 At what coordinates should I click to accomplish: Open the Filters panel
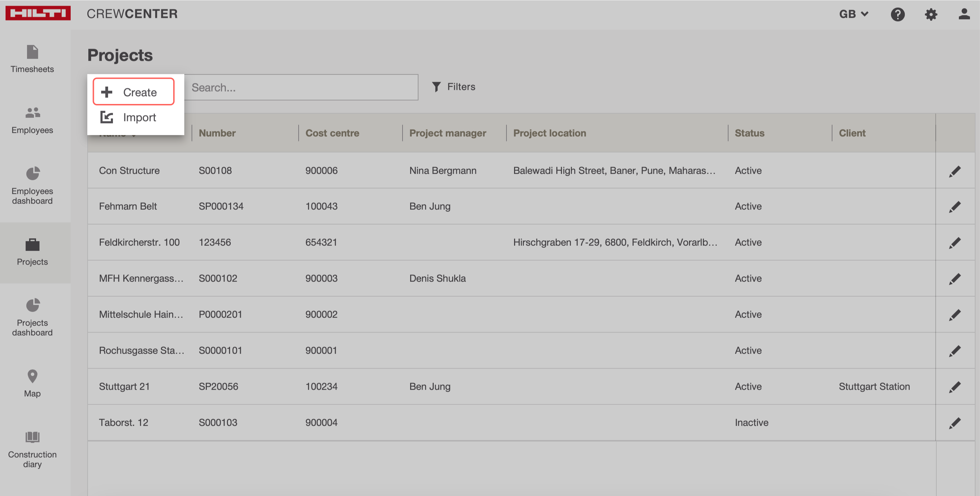coord(453,87)
